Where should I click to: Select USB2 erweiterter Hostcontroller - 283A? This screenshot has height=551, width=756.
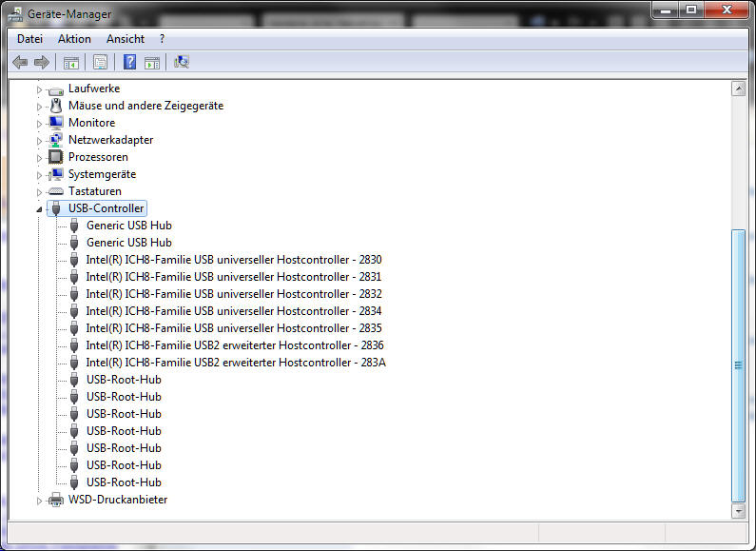[236, 363]
